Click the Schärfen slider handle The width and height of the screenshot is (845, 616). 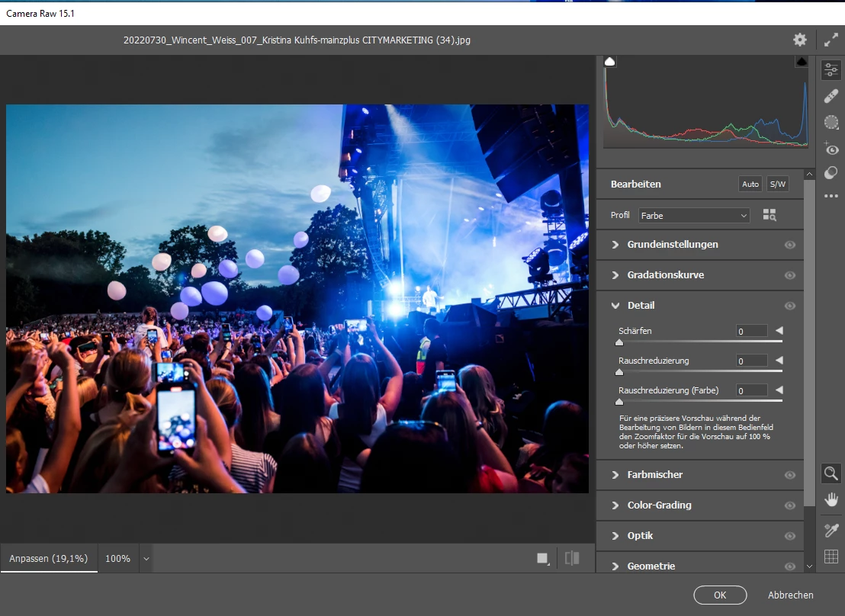click(x=619, y=342)
